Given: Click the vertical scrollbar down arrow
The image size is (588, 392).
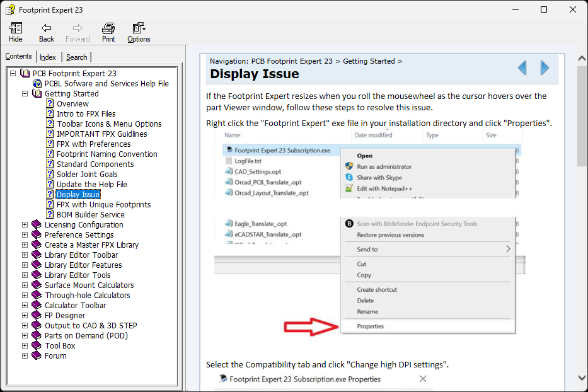Looking at the screenshot, I should click(582, 378).
